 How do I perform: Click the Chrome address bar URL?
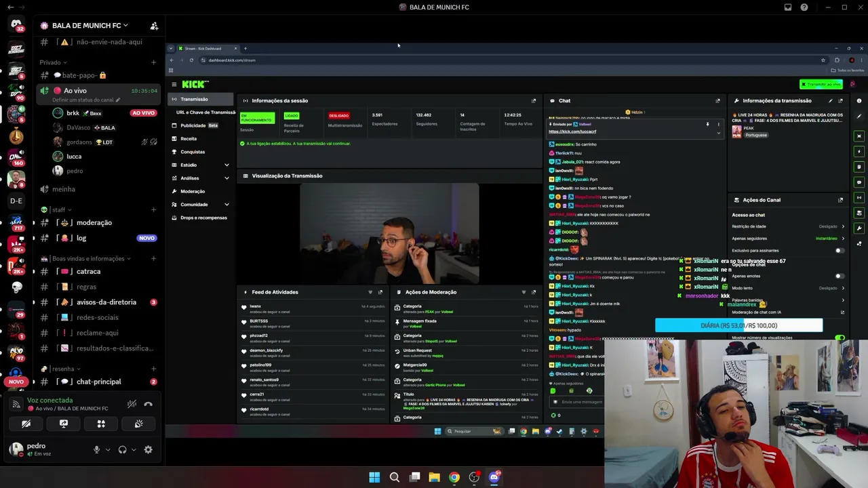[232, 60]
